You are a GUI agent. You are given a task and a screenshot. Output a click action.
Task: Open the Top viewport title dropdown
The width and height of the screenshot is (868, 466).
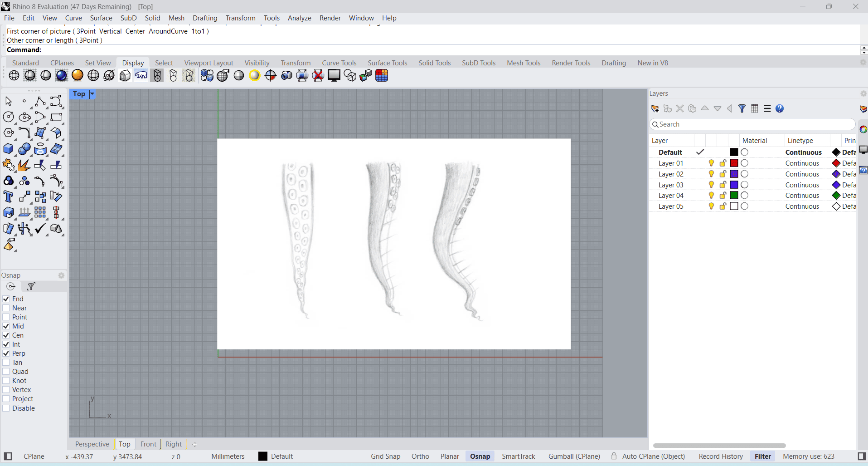[92, 94]
